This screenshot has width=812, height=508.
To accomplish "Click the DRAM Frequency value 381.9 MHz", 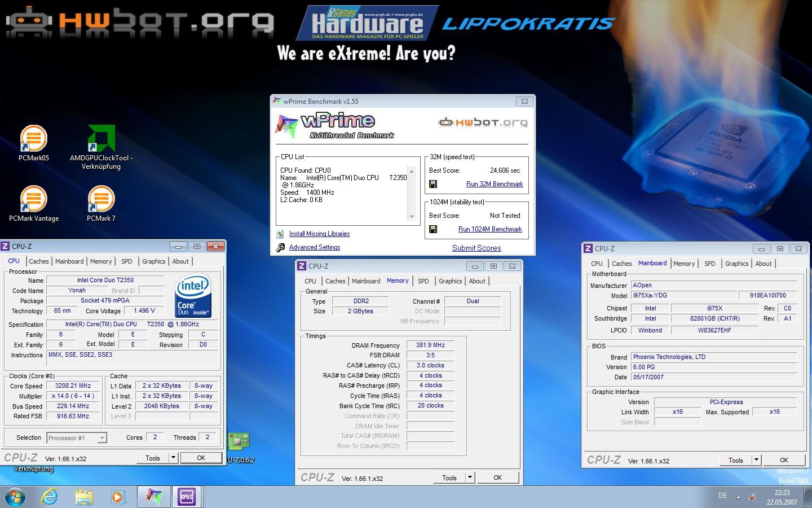I will click(430, 345).
